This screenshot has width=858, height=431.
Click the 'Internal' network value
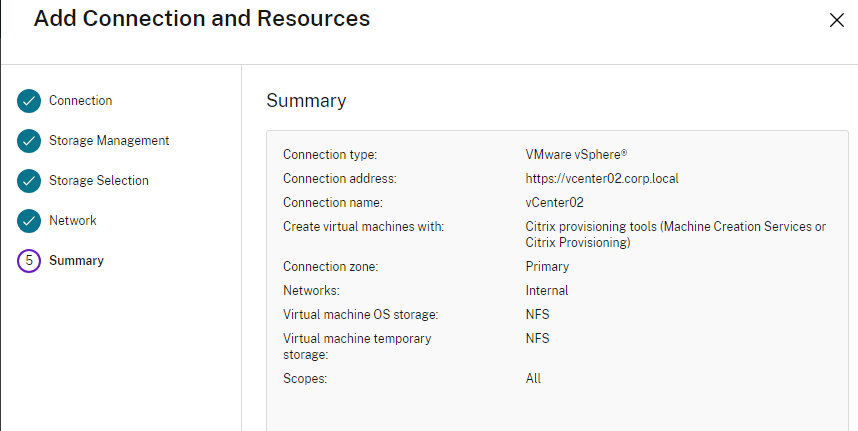[x=547, y=291]
